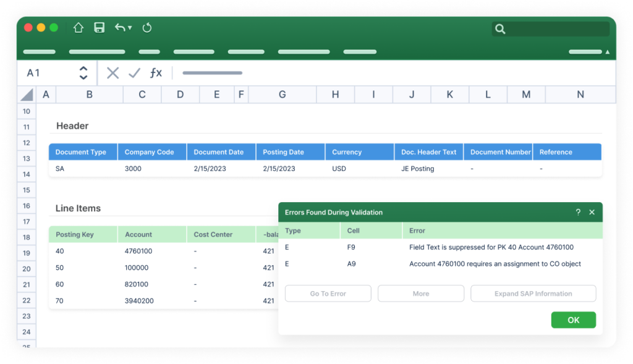Viewport: 633px width, 364px height.
Task: Click the Name Box up/down stepper
Action: pos(84,72)
